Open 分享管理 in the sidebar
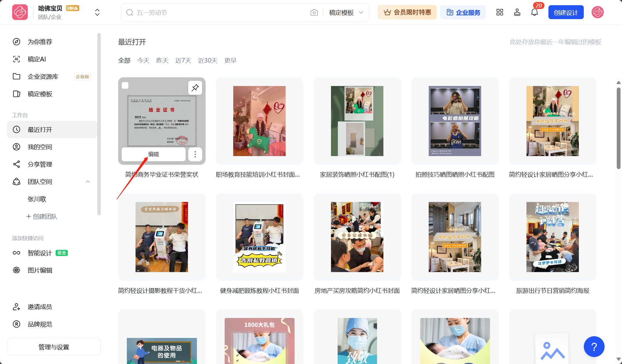 (x=40, y=164)
